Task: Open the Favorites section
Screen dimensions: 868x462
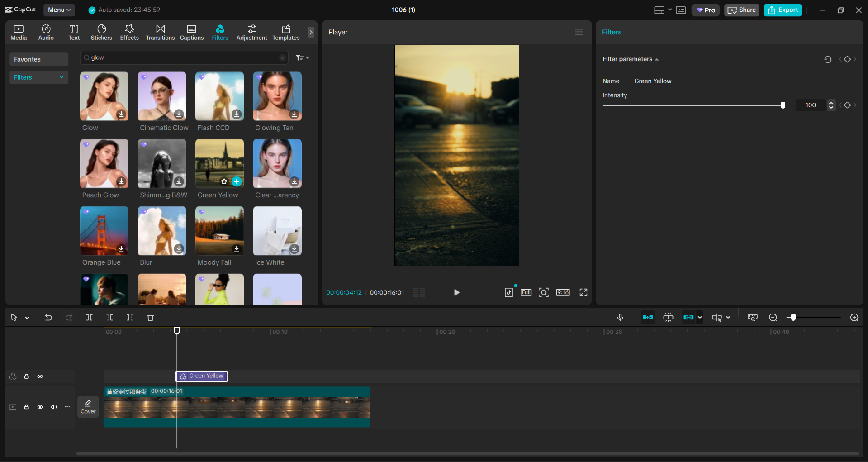Action: pyautogui.click(x=38, y=59)
